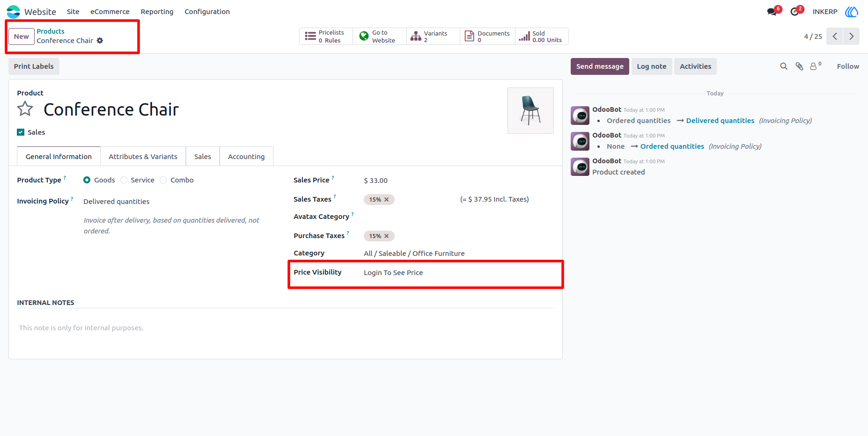Click the Purchase Taxes field
This screenshot has height=436, width=868.
click(458, 236)
